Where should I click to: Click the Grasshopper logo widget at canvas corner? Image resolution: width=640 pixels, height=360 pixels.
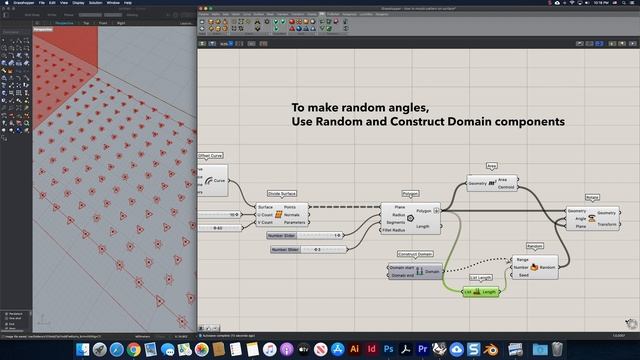click(x=631, y=324)
